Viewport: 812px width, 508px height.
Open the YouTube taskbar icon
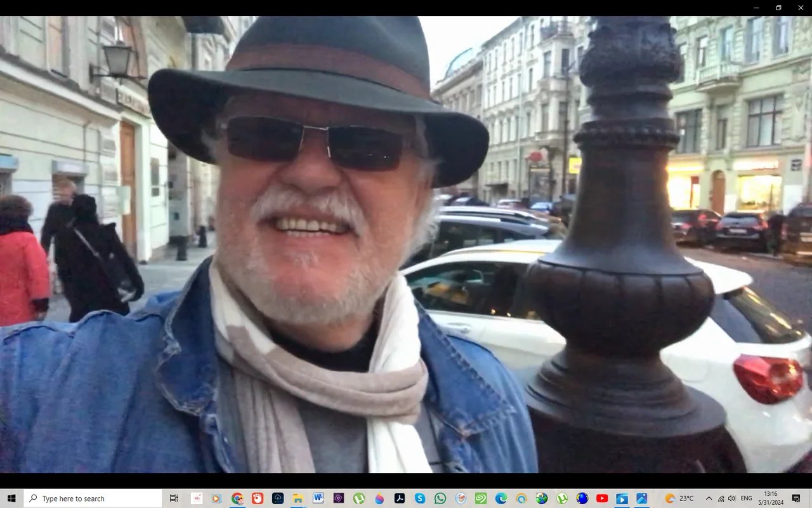coord(602,498)
